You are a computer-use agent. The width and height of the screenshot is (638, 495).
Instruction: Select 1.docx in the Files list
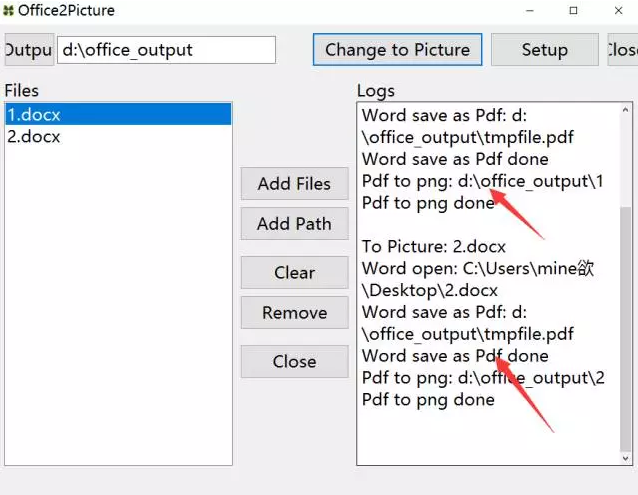coord(118,114)
